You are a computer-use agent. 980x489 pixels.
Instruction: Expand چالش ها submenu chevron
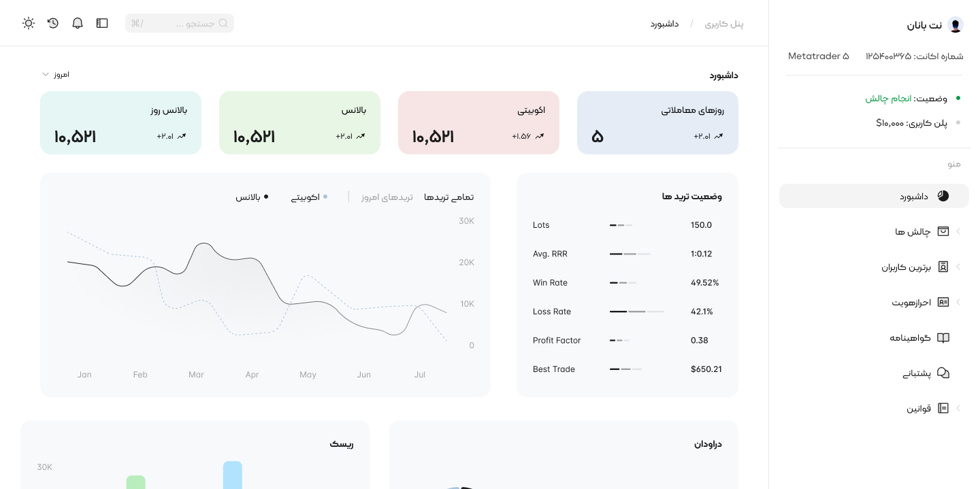click(958, 231)
